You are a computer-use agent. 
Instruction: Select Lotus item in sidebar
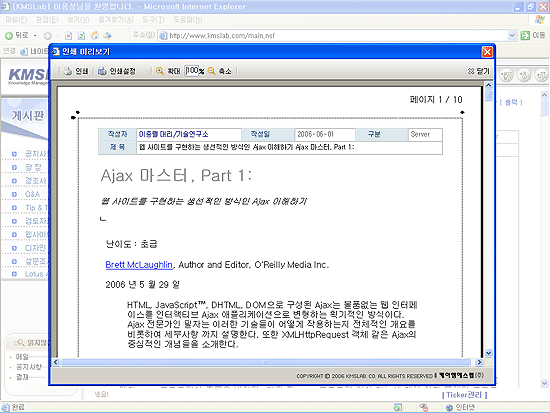point(36,274)
